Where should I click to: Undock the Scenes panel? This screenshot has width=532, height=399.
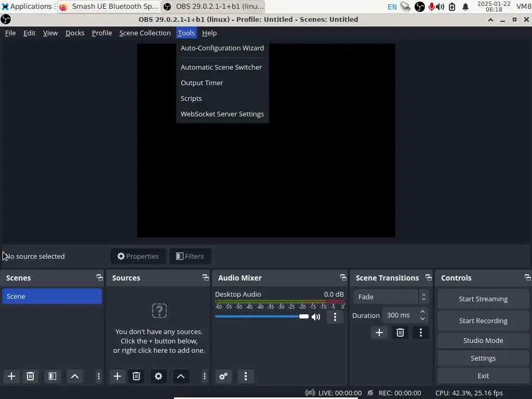point(99,277)
